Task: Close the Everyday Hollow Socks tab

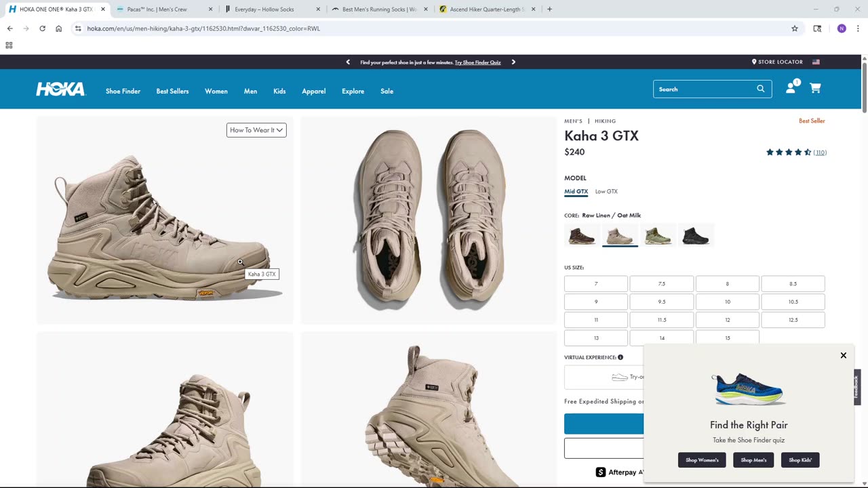Action: (x=318, y=9)
